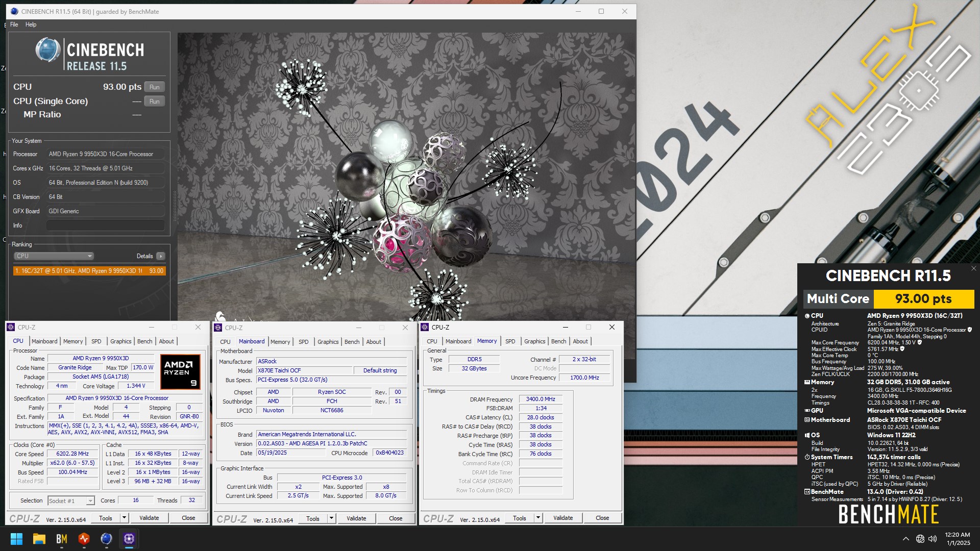Click Multiplier value x62.0

pyautogui.click(x=72, y=463)
